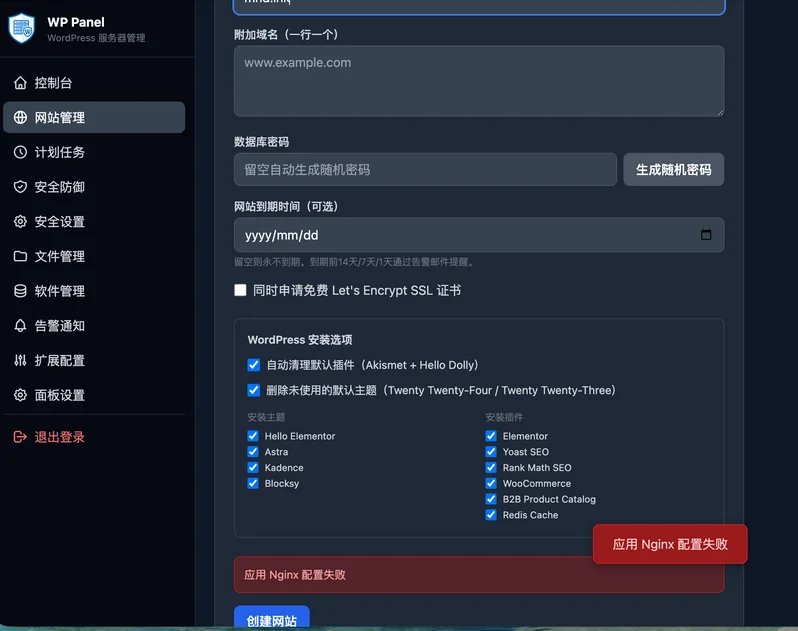Enable Let's Encrypt SSL certificate checkbox
Image resolution: width=798 pixels, height=631 pixels.
coord(240,290)
